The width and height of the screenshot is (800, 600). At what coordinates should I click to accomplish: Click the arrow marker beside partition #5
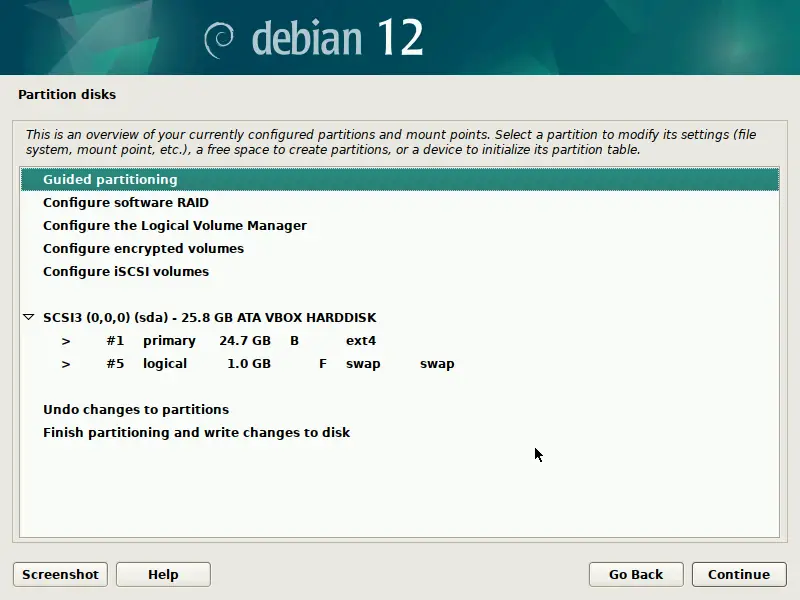tap(66, 364)
